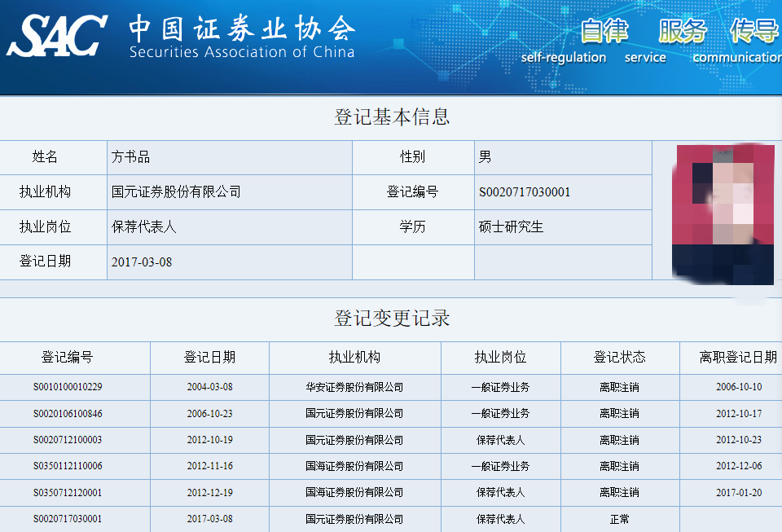Click record number S0020106100846

point(68,413)
